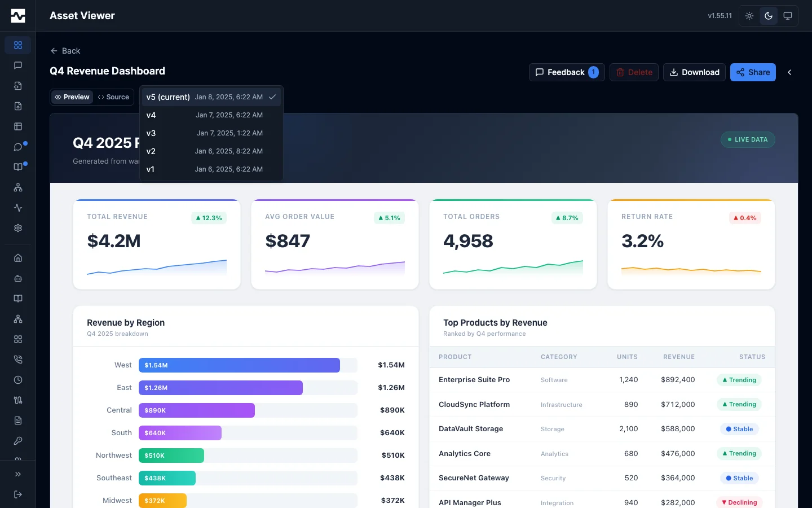Click the East region revenue bar

[x=220, y=388]
